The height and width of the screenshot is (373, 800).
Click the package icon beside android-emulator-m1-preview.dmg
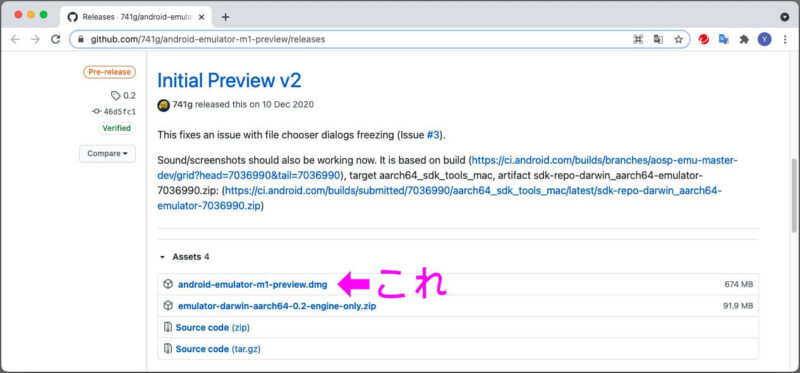click(168, 284)
